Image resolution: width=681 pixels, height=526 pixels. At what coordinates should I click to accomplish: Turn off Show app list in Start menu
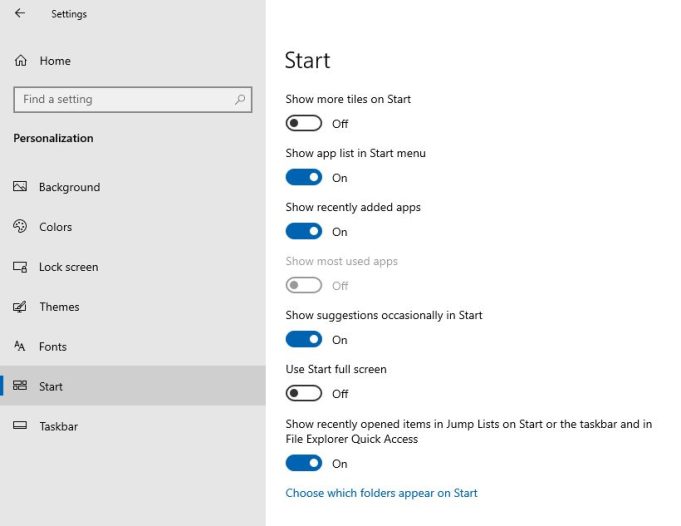pos(304,177)
